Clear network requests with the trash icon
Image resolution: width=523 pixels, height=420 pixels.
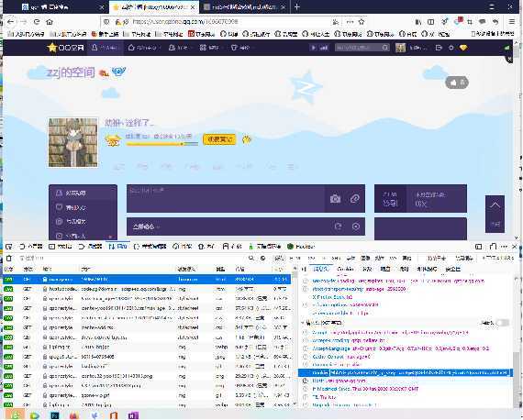pos(9,258)
